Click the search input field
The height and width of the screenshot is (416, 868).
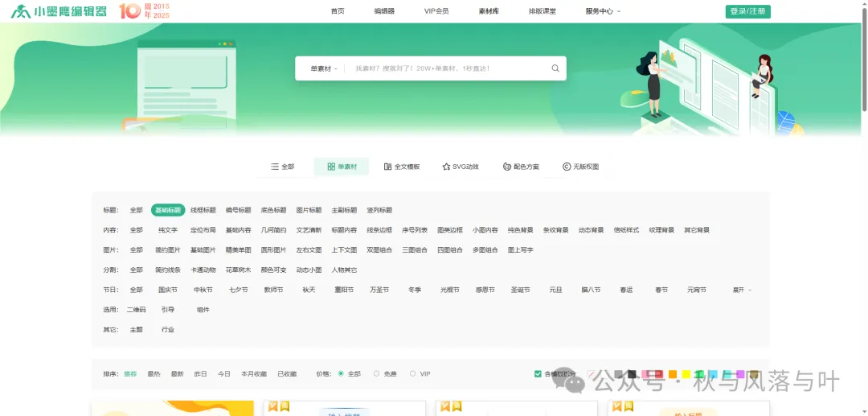pos(448,68)
